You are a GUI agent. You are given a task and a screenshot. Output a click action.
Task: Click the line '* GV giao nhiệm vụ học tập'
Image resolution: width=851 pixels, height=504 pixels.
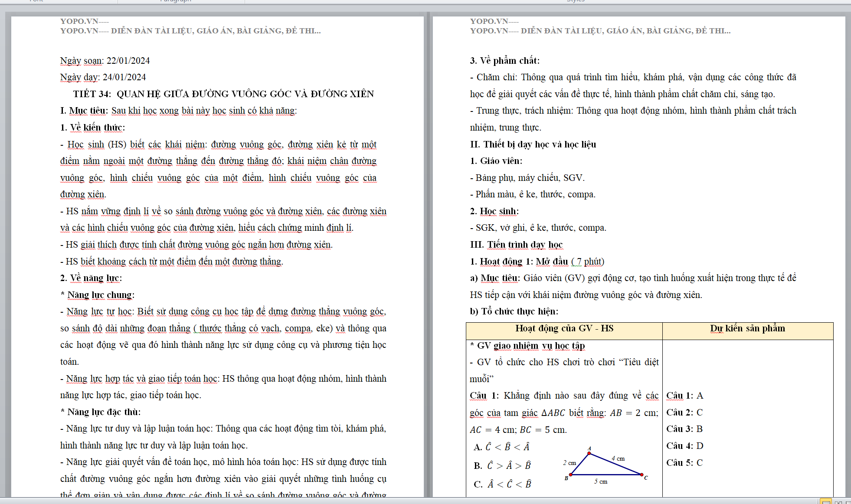(x=527, y=346)
